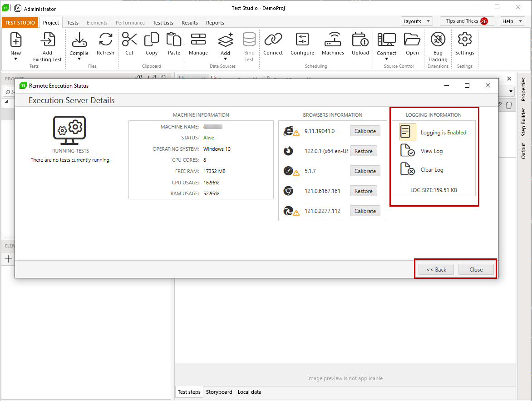This screenshot has width=532, height=401.
Task: Calibrate Safari 5.1.7 browser
Action: (x=365, y=171)
